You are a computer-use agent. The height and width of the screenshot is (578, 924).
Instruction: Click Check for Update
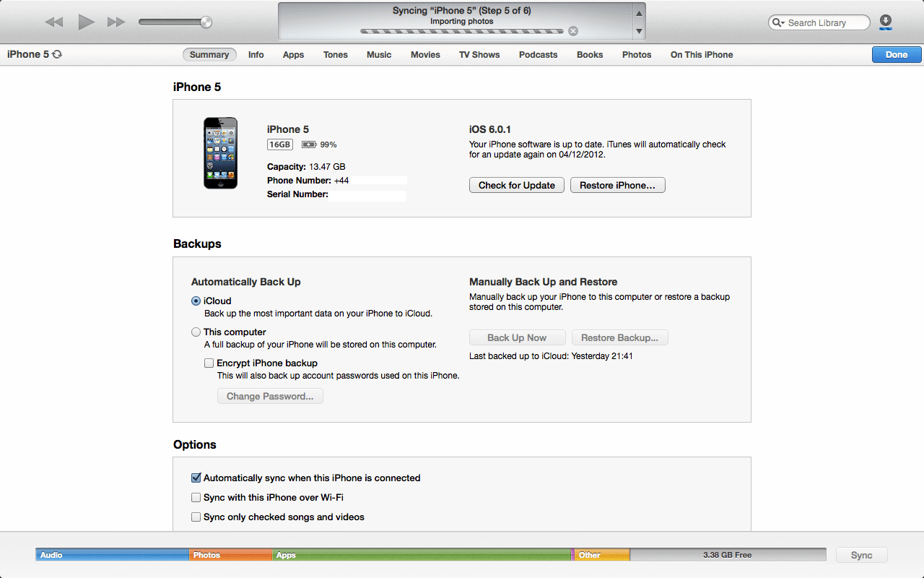point(517,186)
